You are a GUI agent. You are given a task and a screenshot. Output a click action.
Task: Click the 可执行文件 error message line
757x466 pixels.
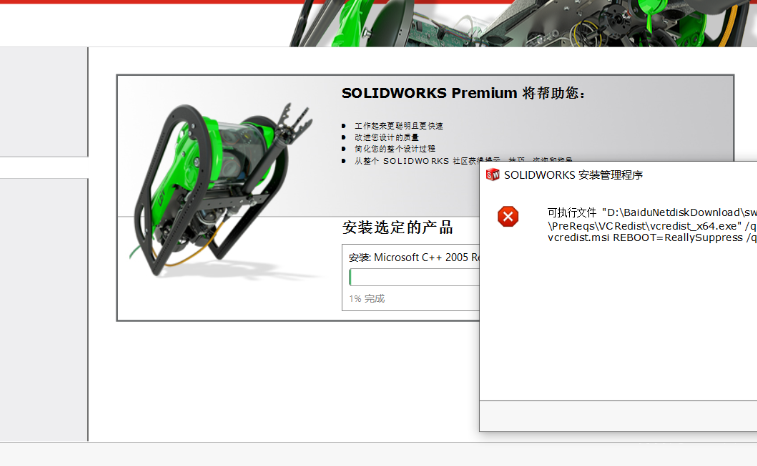[651, 212]
